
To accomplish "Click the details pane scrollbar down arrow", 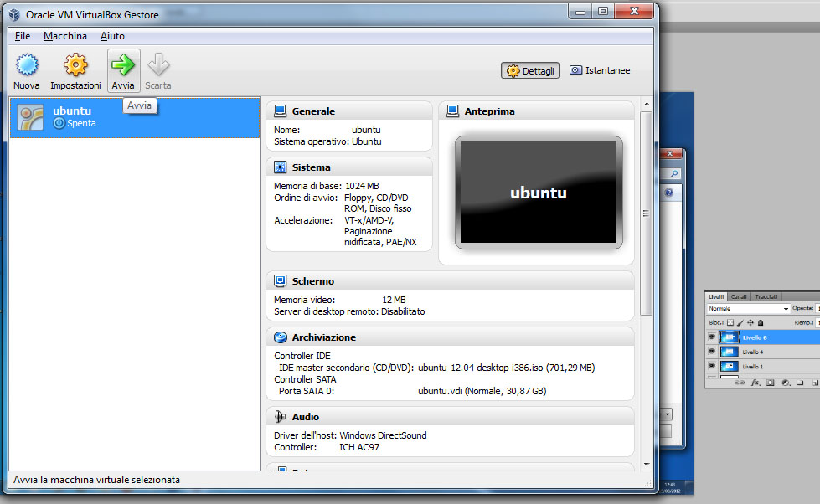I will [647, 465].
